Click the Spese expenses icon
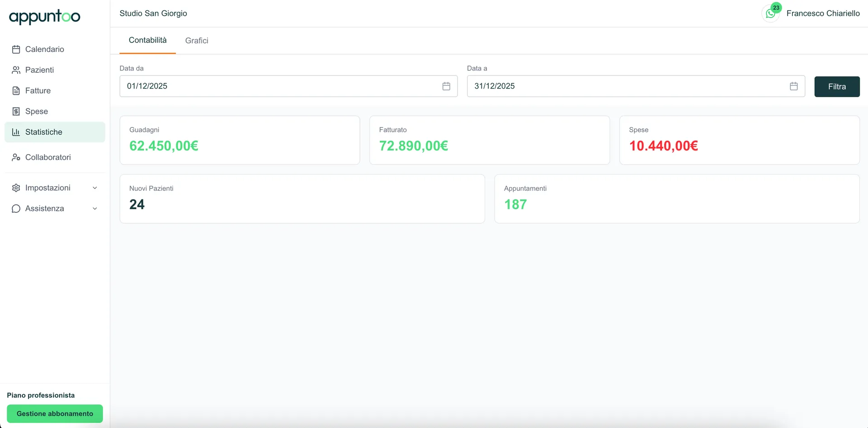 click(x=16, y=111)
